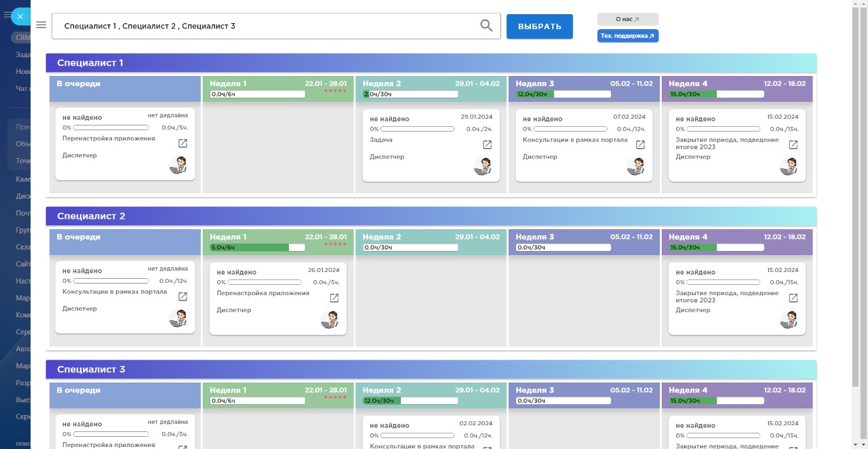Click 0.0ч./2ч. value on Задача card
The image size is (868, 449).
479,129
